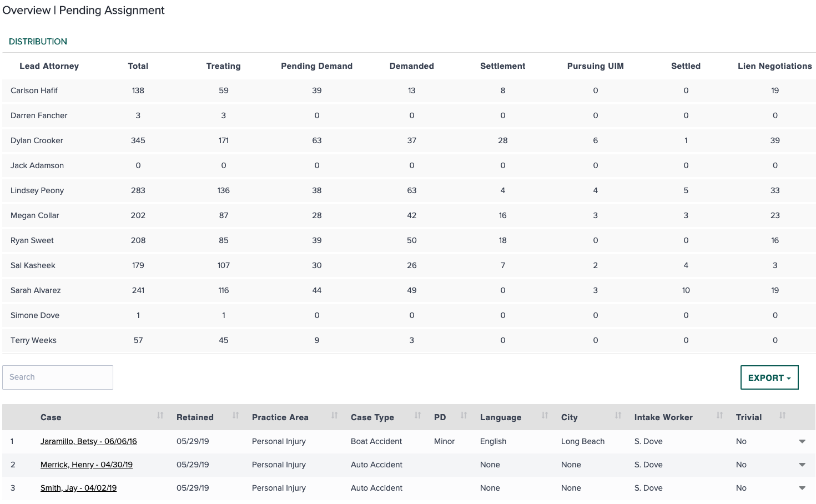
Task: Open case Merrick, Henry - 04/30/19
Action: point(87,465)
